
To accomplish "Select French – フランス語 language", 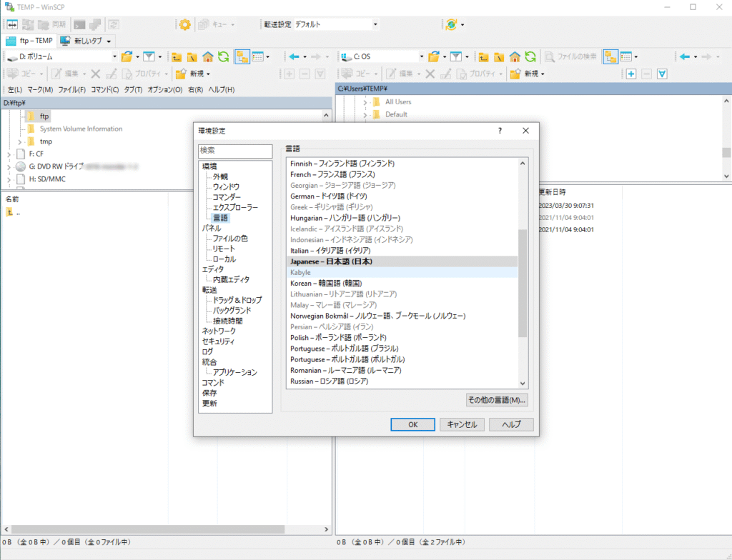I will (402, 174).
